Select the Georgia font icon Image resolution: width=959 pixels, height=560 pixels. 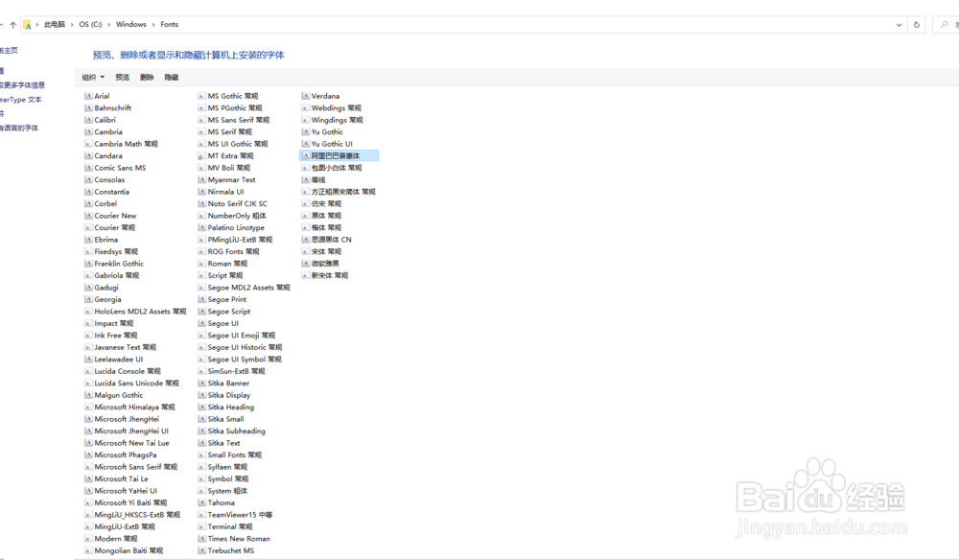[88, 299]
